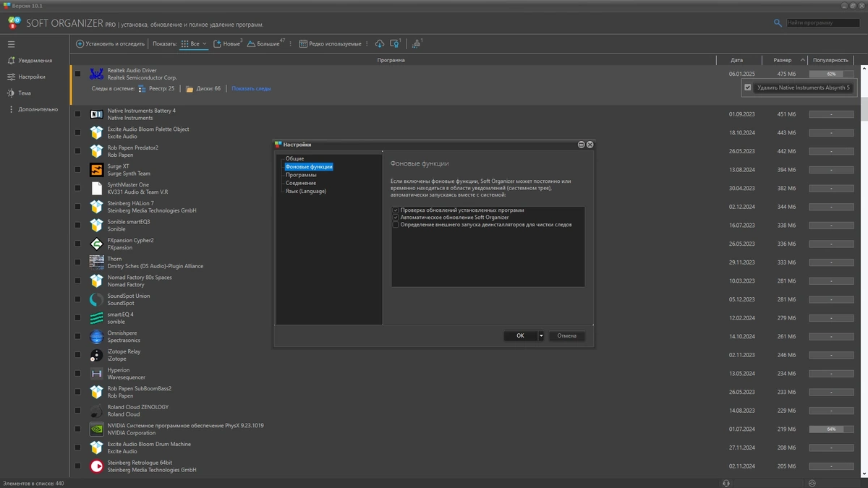Open overflow dots after 'Большие' filter
The image size is (868, 488).
click(292, 44)
